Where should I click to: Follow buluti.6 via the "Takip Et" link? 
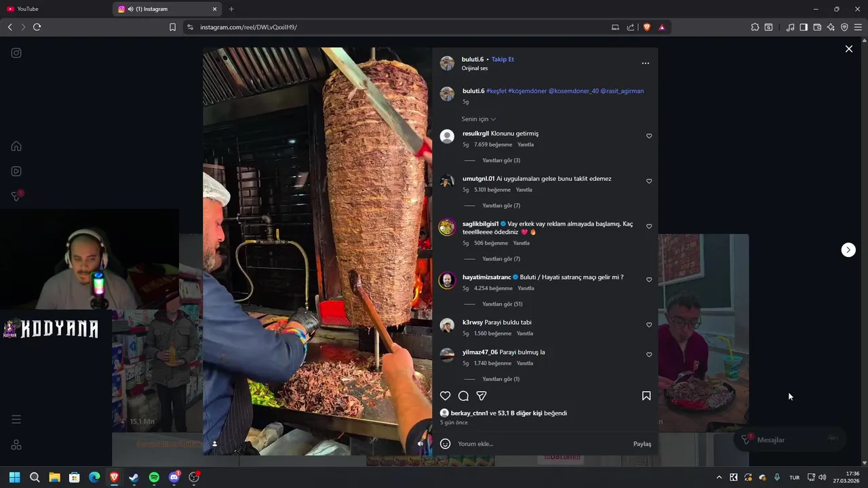click(502, 60)
